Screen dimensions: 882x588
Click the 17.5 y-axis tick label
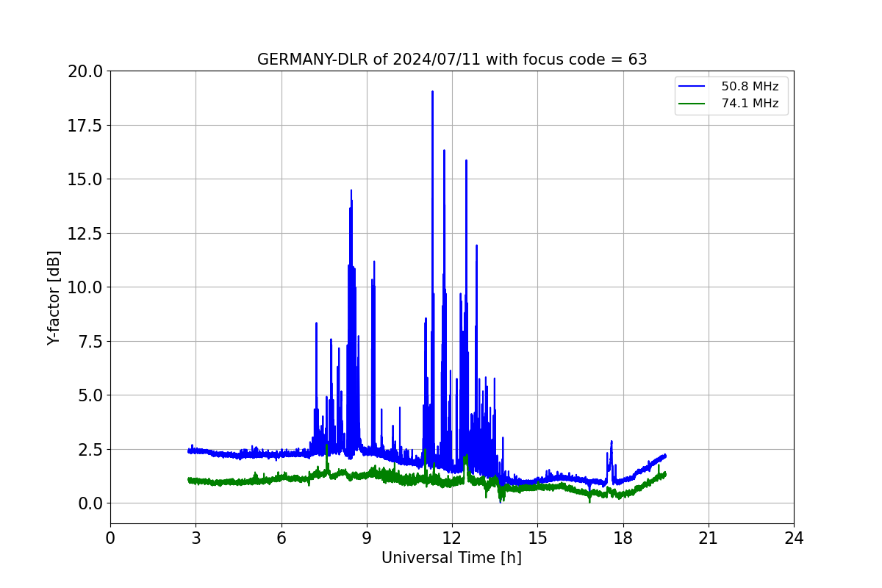coord(85,125)
